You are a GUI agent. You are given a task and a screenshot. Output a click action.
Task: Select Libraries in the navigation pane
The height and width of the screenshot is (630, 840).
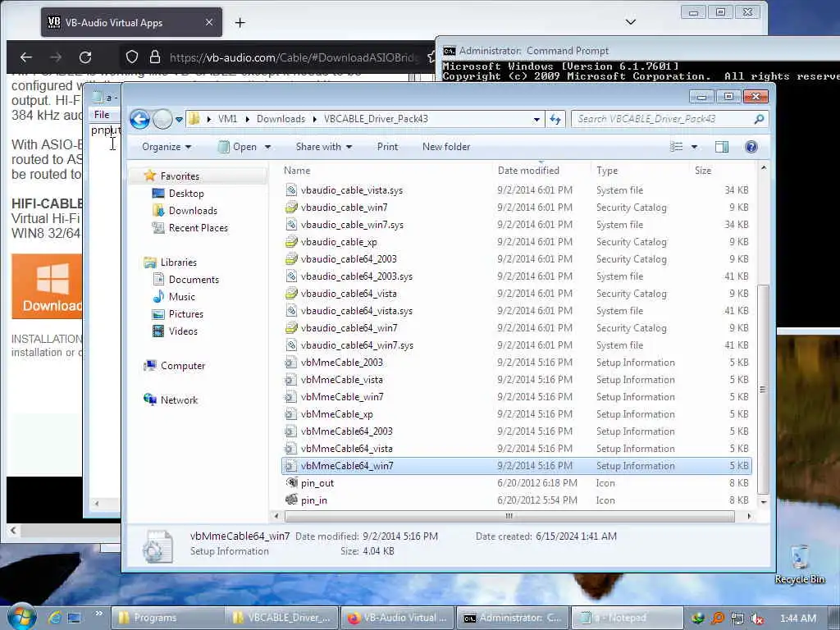coord(178,262)
